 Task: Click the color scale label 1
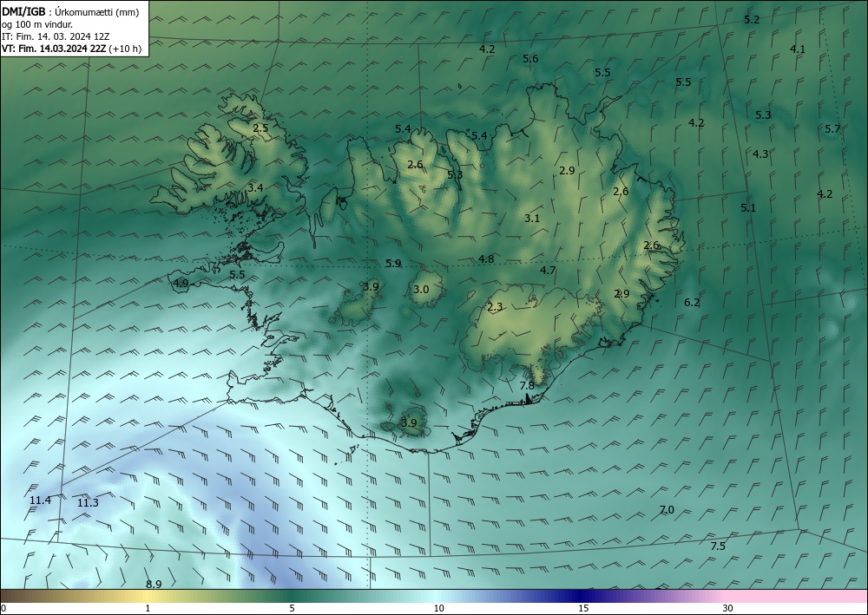(148, 608)
